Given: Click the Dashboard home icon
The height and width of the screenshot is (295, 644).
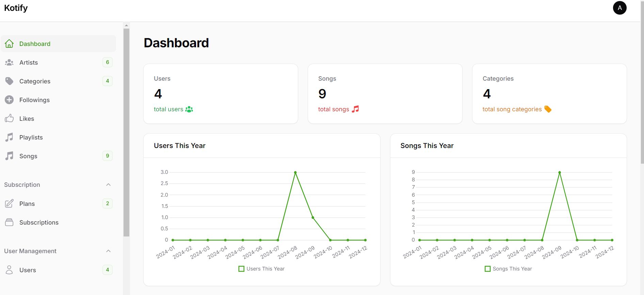Looking at the screenshot, I should [9, 44].
